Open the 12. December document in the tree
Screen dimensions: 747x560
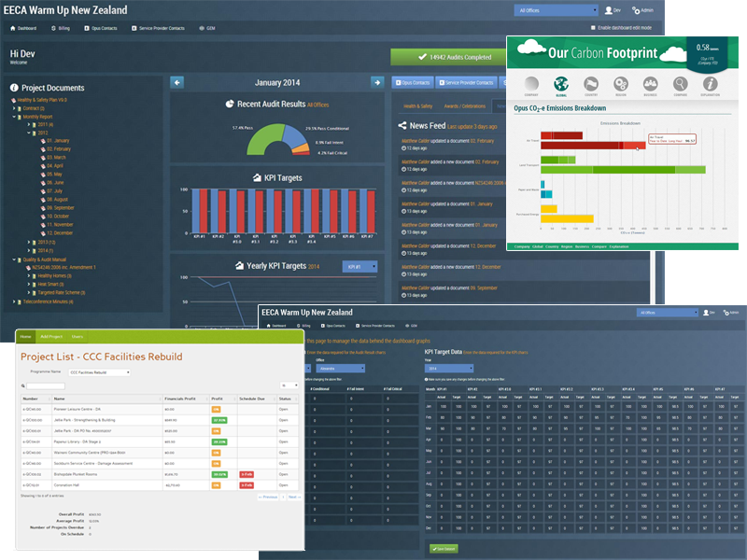click(60, 233)
